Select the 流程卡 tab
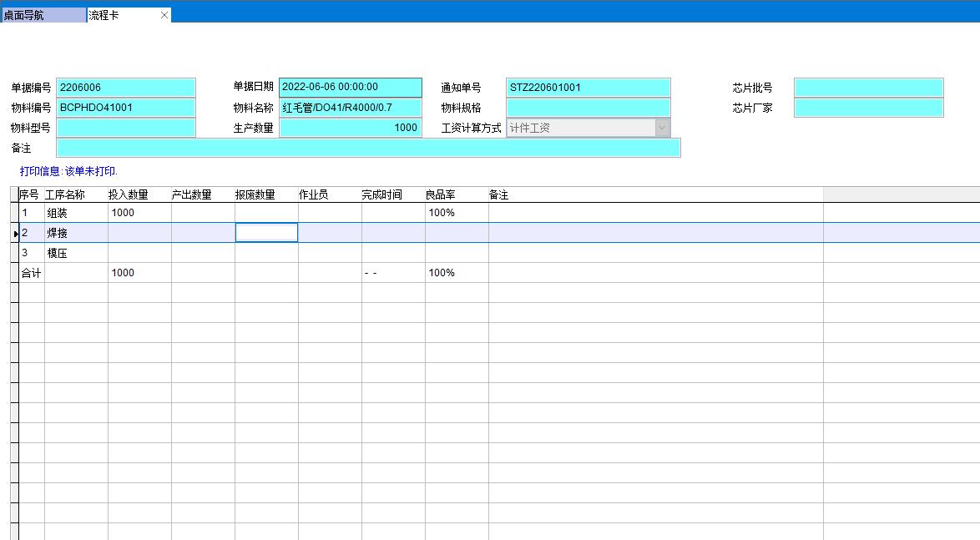The height and width of the screenshot is (540, 980). (x=117, y=15)
